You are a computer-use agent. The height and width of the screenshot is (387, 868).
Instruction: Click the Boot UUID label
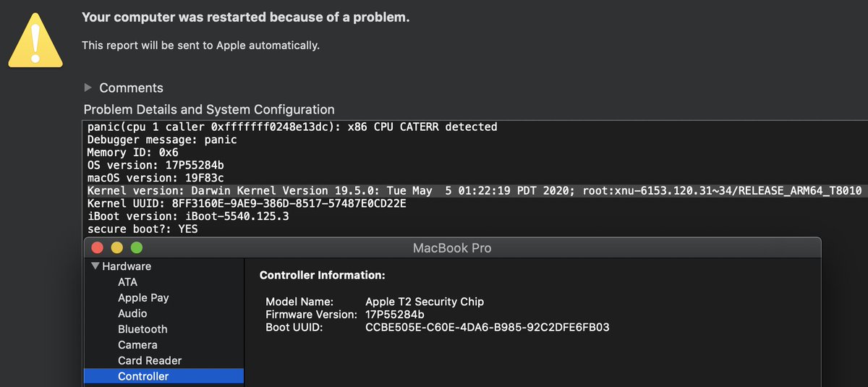294,328
